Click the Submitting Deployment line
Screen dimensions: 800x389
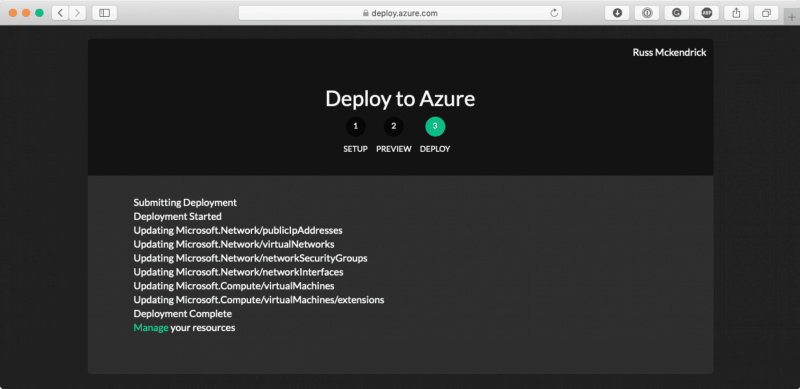[x=185, y=203]
